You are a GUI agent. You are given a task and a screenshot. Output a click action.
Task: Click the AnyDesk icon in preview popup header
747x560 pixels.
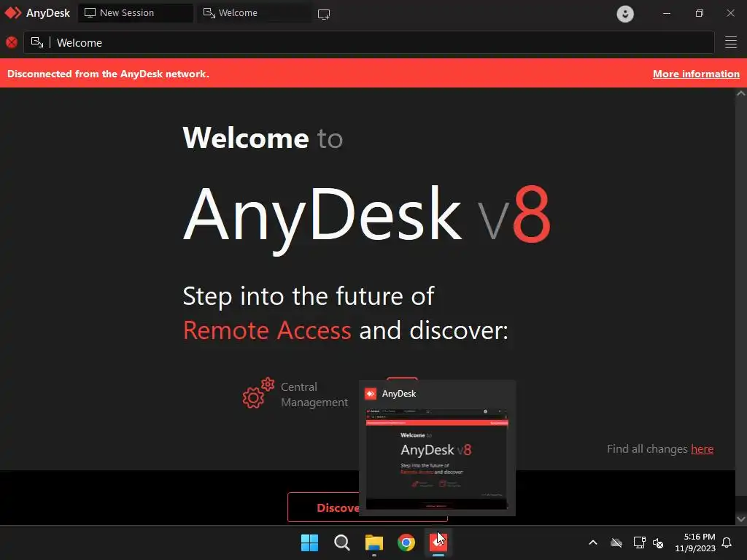click(x=371, y=394)
